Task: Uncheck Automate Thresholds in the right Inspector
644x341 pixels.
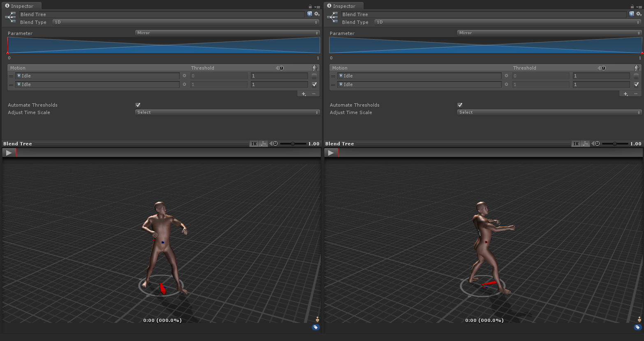Action: 460,105
